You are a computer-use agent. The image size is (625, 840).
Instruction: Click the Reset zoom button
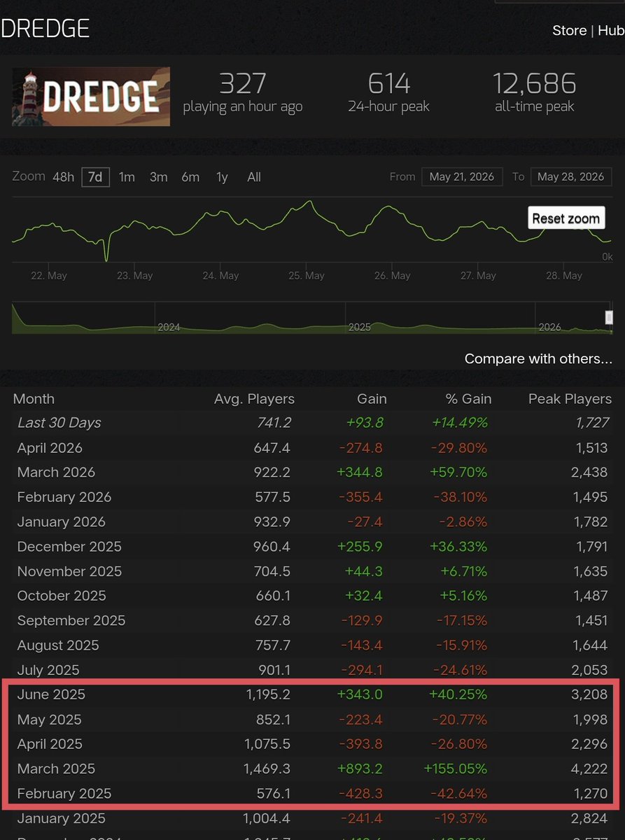[566, 218]
